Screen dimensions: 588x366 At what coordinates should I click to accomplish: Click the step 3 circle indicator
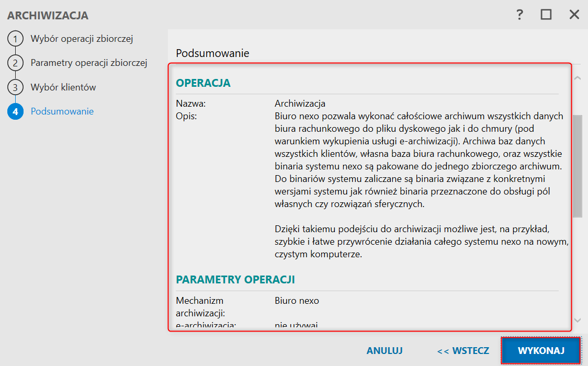coord(16,87)
